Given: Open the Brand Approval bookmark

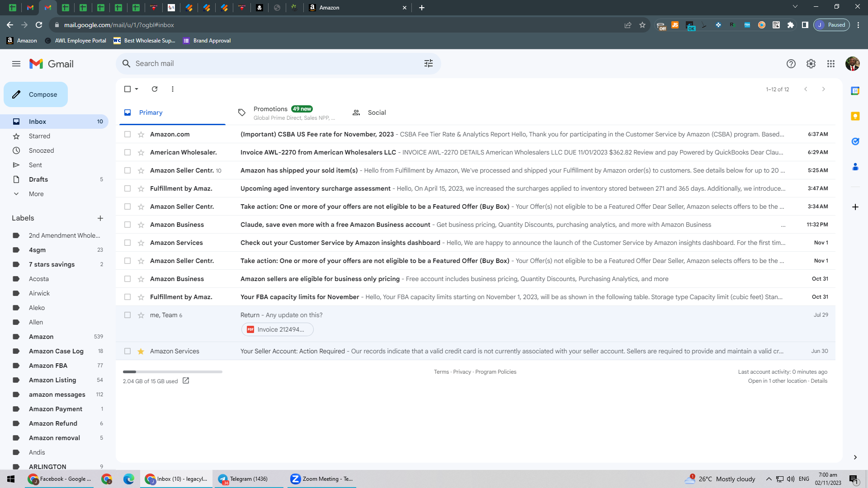Looking at the screenshot, I should pyautogui.click(x=207, y=41).
